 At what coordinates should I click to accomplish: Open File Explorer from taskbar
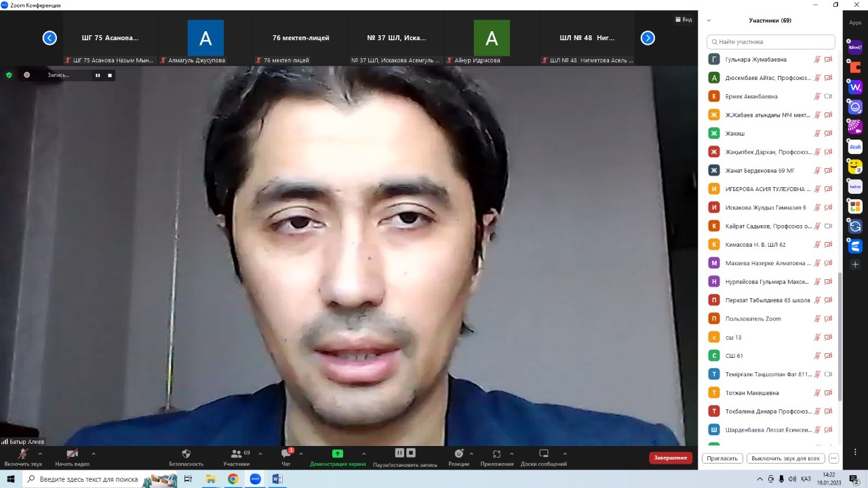211,479
